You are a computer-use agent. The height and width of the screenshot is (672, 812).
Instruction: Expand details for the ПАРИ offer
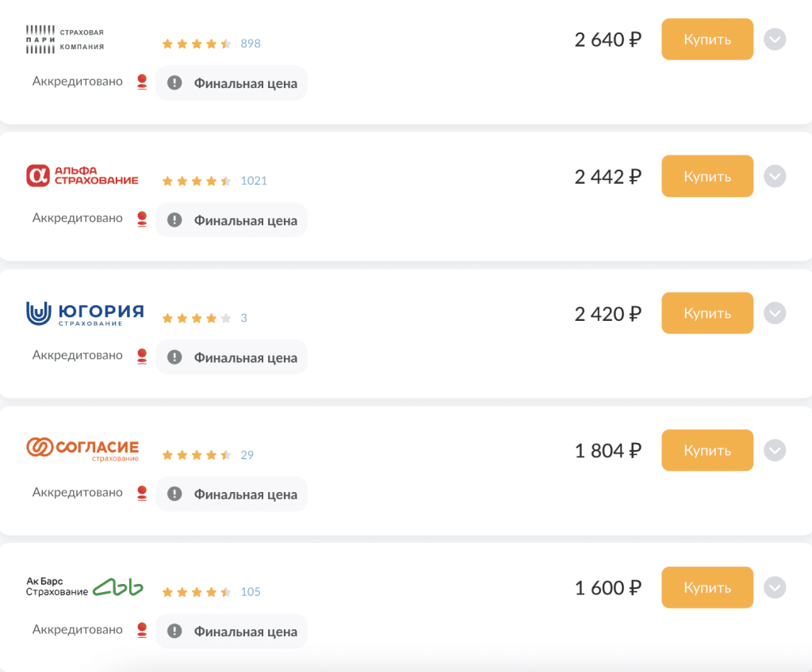[x=775, y=39]
